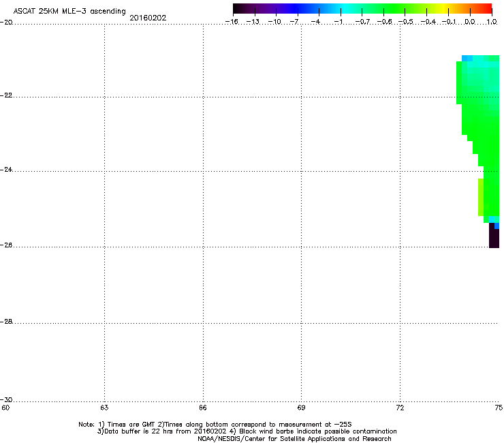Screen dimensions: 504x443
Task: Select the -10 color bar label
Action: click(x=274, y=22)
